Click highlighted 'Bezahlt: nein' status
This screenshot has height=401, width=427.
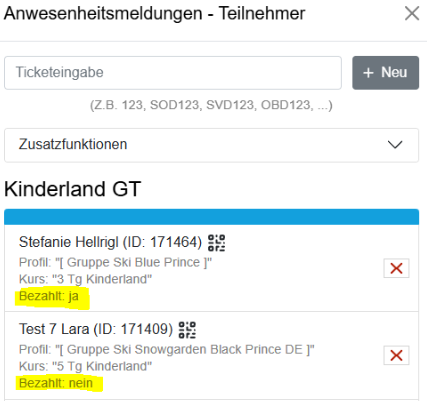pyautogui.click(x=56, y=383)
